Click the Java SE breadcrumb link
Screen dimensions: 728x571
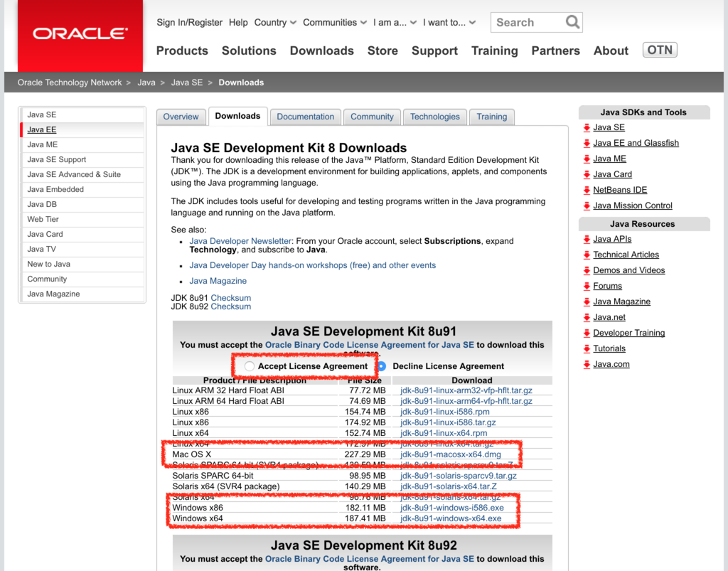(x=187, y=82)
